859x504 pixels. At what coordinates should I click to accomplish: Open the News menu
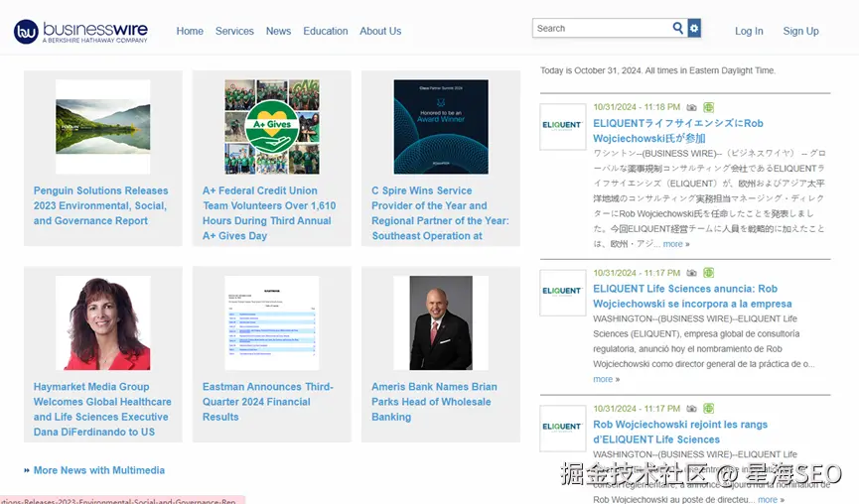(x=278, y=31)
